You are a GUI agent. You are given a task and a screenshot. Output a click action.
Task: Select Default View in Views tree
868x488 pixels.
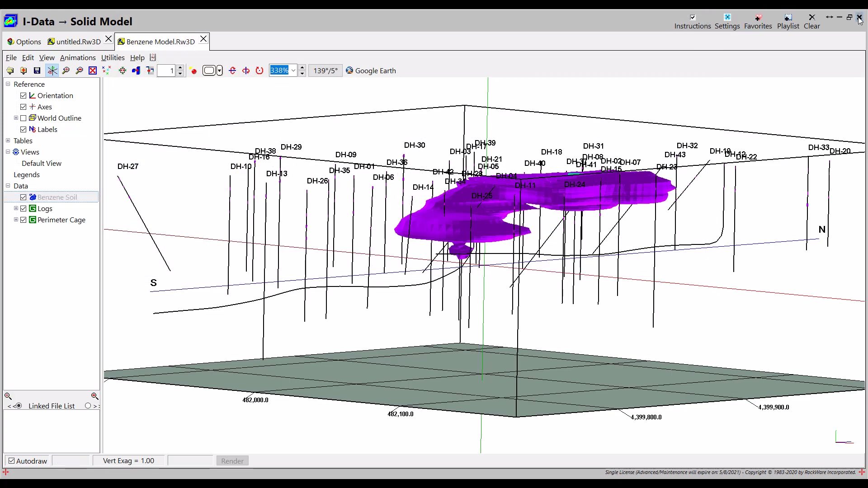(x=42, y=163)
